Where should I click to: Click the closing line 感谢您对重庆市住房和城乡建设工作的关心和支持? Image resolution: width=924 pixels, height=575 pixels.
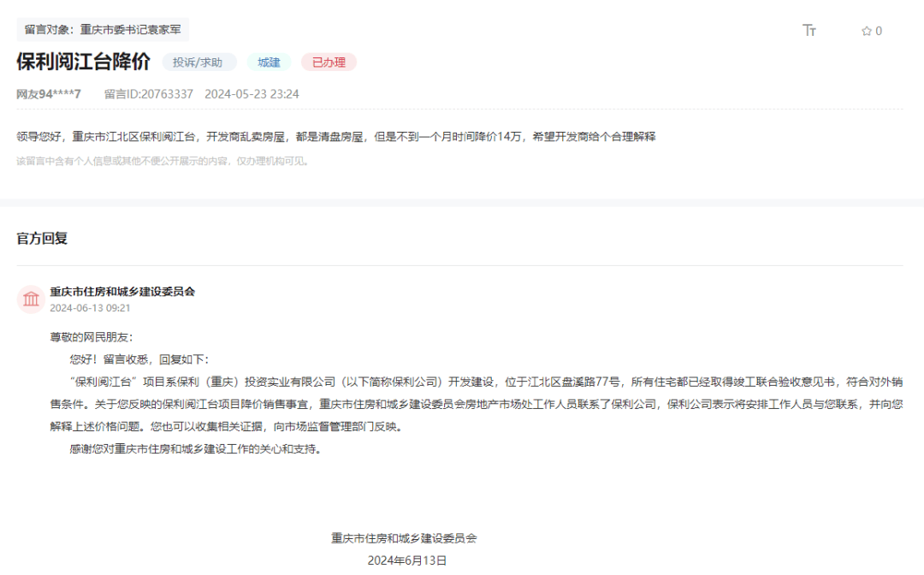coord(196,449)
